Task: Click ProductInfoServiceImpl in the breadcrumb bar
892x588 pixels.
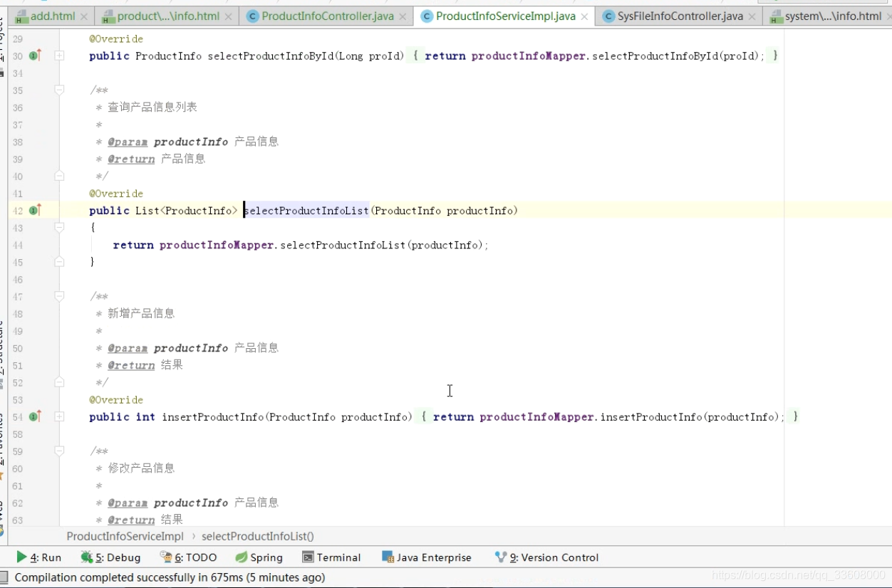Action: (x=125, y=536)
